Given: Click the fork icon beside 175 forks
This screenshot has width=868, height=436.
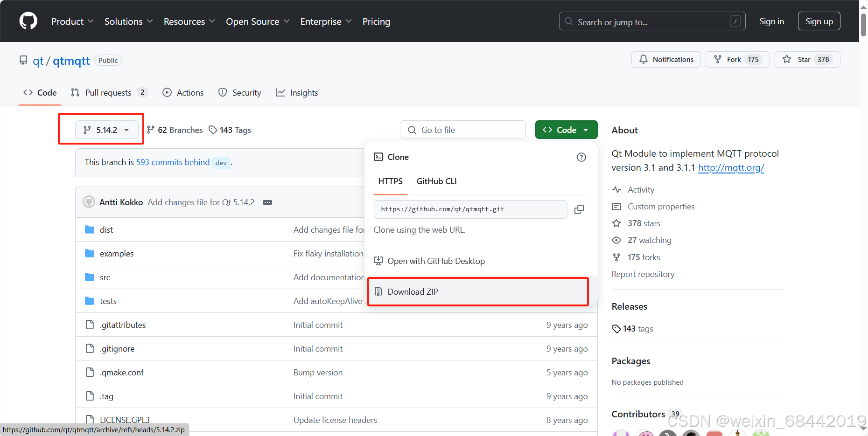Looking at the screenshot, I should click(616, 257).
